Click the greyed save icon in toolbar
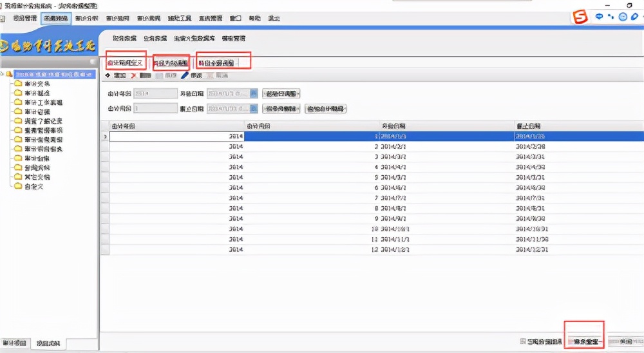 click(159, 75)
